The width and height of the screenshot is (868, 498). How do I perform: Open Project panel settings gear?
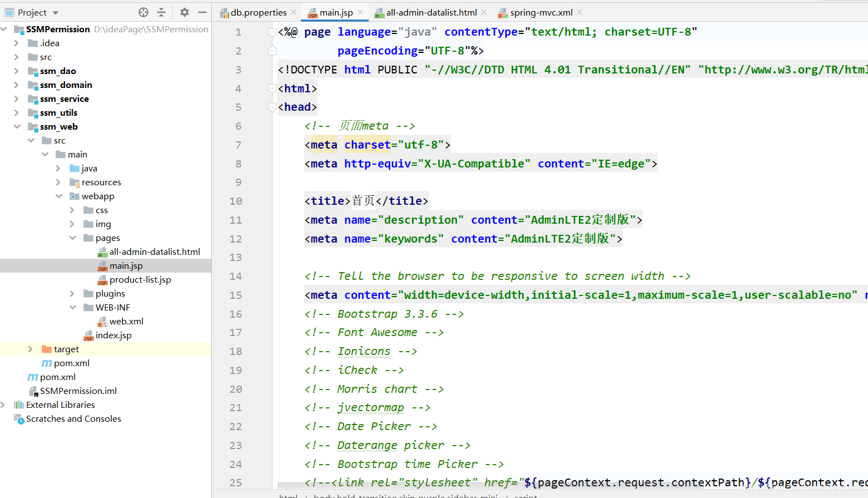[185, 12]
